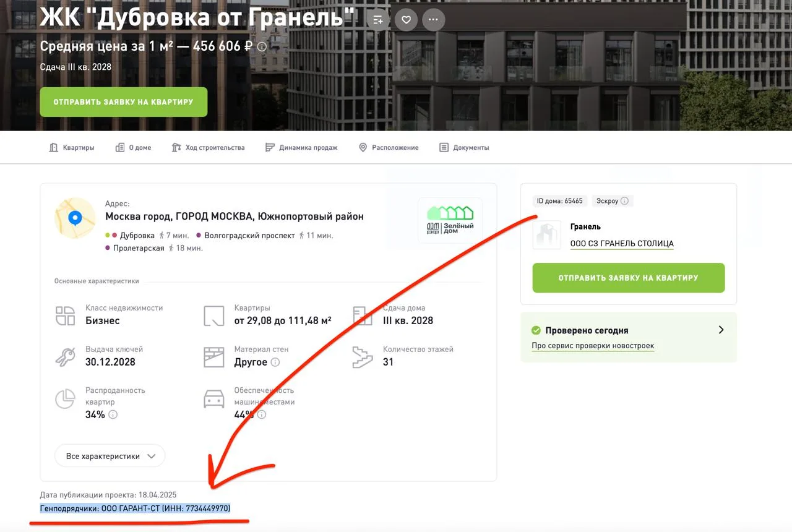Click the Сдача III кв. 2028 header text
Viewport: 792px width, 532px height.
click(x=75, y=67)
